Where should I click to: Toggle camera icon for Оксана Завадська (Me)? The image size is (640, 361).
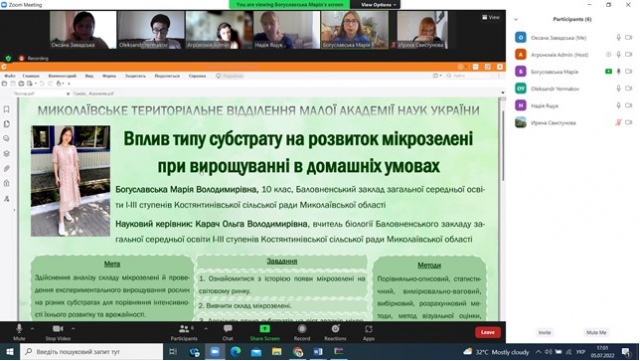[x=629, y=38]
